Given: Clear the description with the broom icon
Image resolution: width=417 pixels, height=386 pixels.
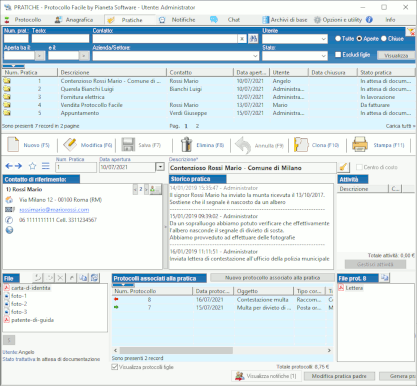Looking at the screenshot, I should point(343,167).
